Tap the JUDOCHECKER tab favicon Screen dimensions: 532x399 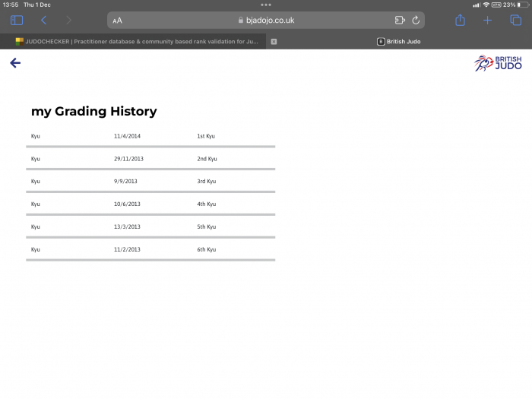(x=19, y=41)
